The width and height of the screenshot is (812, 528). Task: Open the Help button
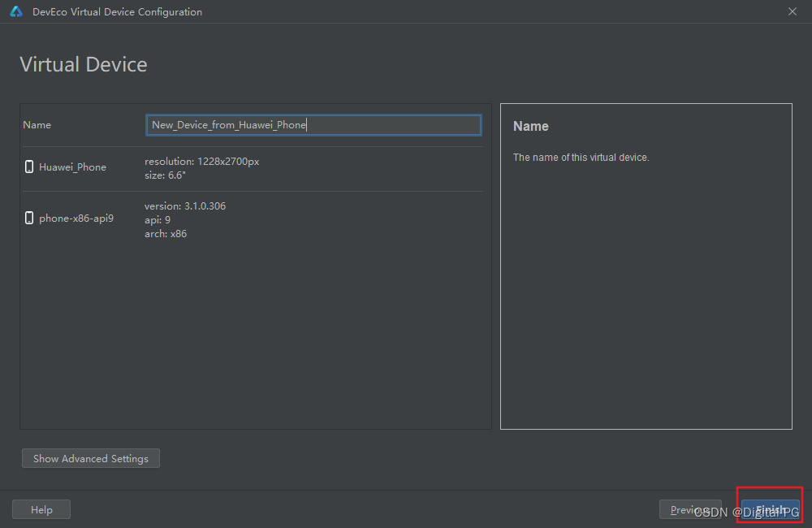click(x=41, y=510)
